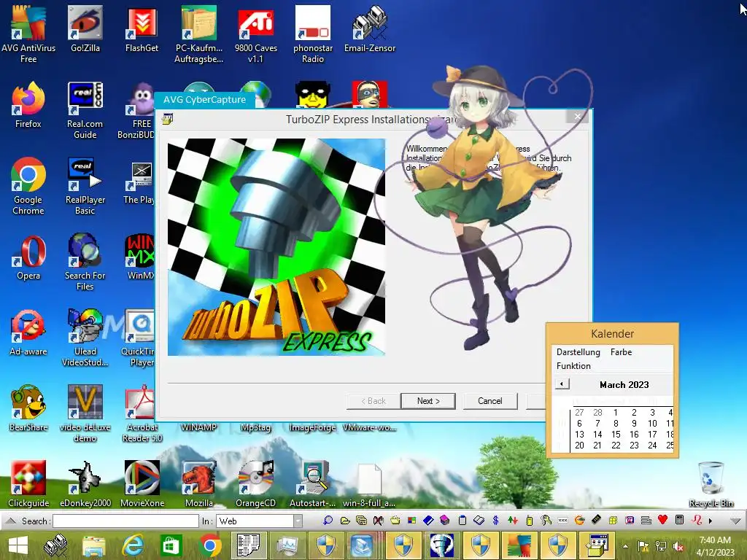Select the BearShare desktop shortcut
Image resolution: width=747 pixels, height=560 pixels.
28,408
